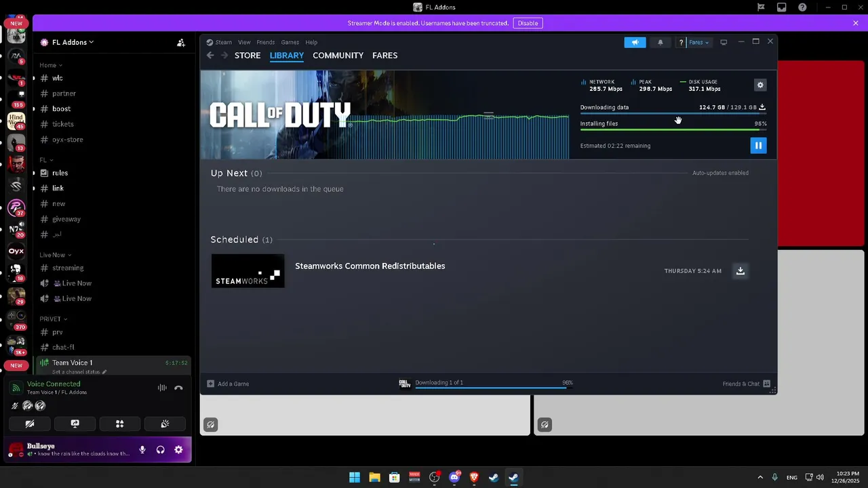This screenshot has width=868, height=488.
Task: Switch Steam to Big Picture mode
Action: [x=724, y=42]
